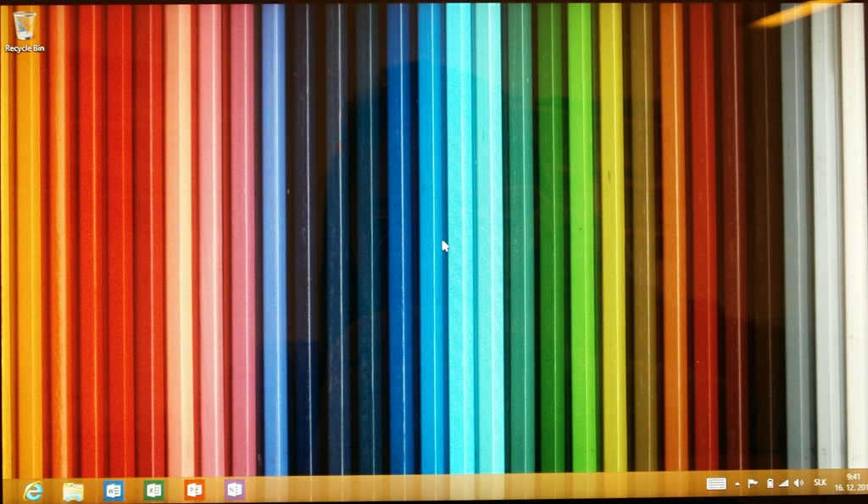Viewport: 868px width, 504px height.
Task: Open the SLK input language switcher
Action: pyautogui.click(x=820, y=483)
